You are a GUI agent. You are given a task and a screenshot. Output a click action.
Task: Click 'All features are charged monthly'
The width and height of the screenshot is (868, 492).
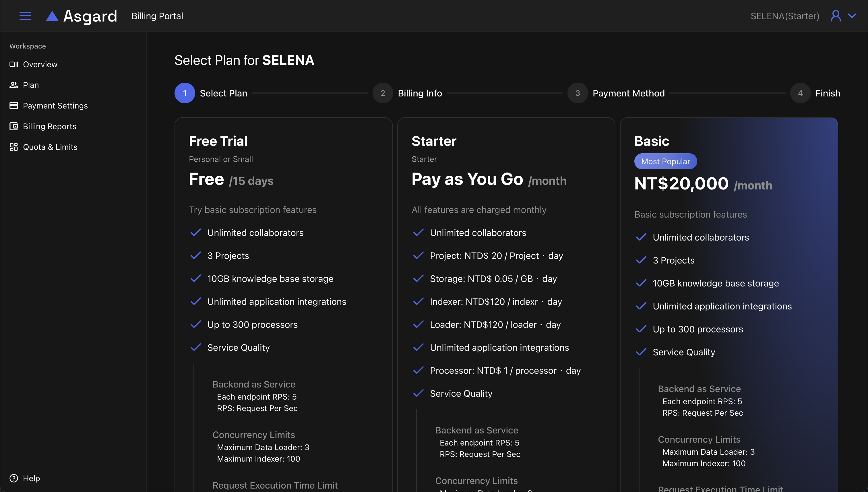click(479, 210)
